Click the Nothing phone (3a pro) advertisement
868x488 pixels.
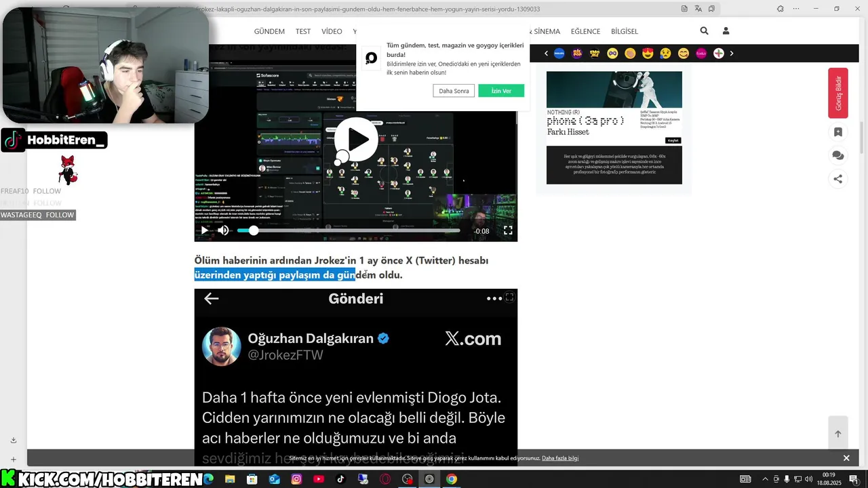(614, 127)
